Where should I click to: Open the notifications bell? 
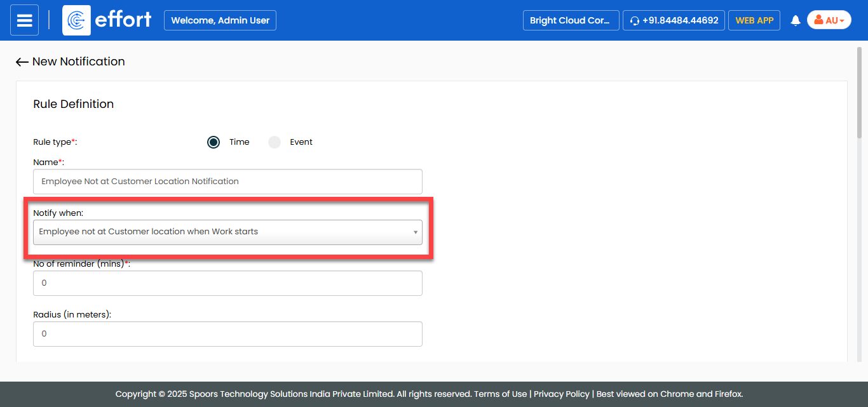pyautogui.click(x=795, y=21)
